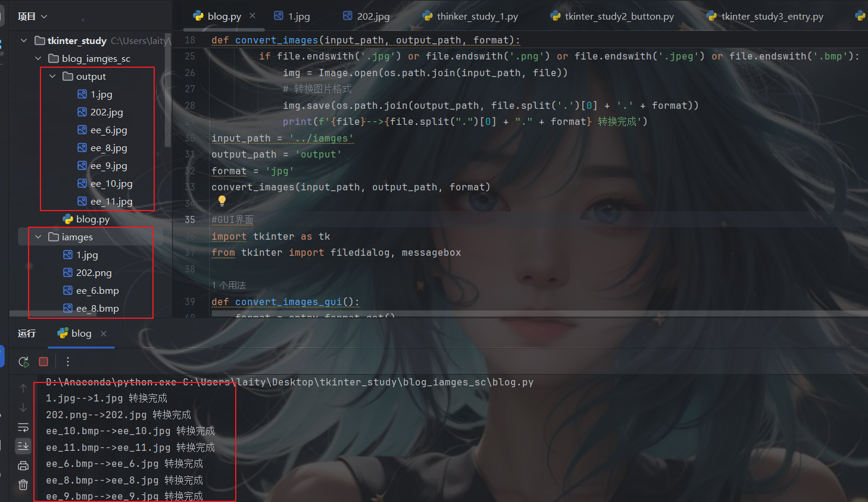Select ee_11.jpg in the project tree

pos(111,201)
